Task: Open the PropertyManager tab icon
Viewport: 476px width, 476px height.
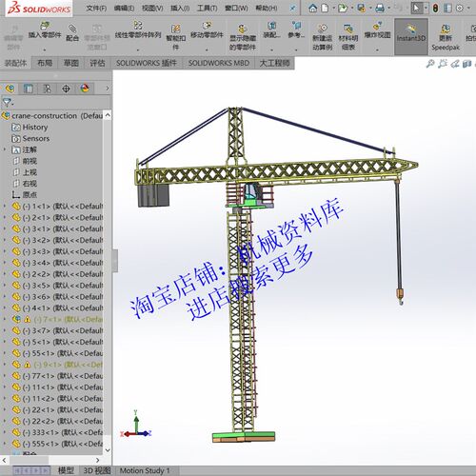Action: pyautogui.click(x=29, y=89)
